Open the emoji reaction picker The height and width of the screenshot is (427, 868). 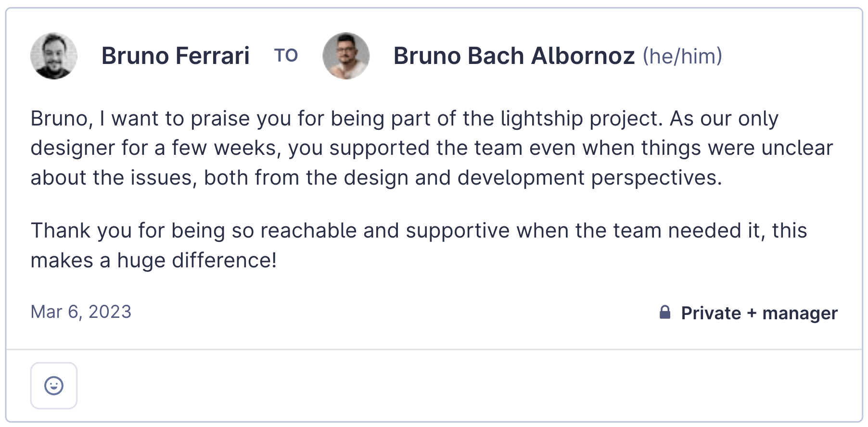tap(54, 386)
